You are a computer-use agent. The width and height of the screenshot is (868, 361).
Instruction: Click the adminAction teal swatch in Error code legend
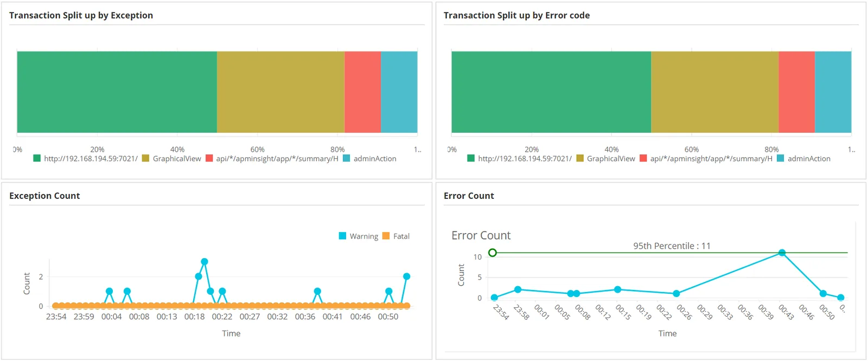781,158
